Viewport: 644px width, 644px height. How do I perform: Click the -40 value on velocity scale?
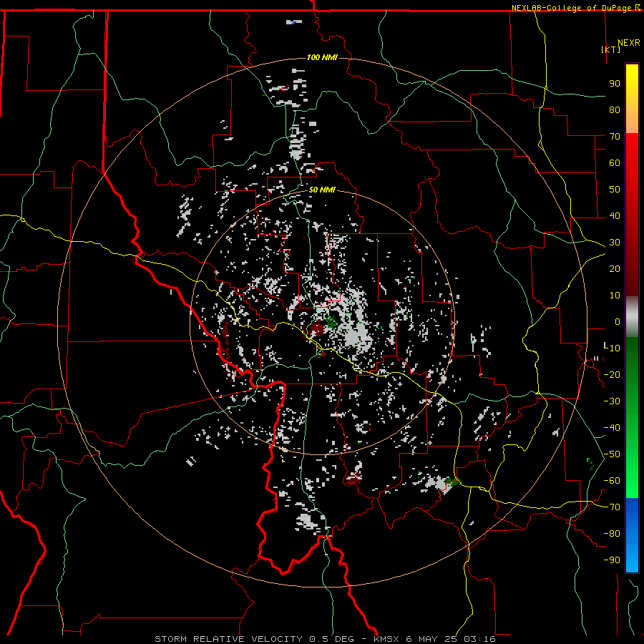click(612, 428)
